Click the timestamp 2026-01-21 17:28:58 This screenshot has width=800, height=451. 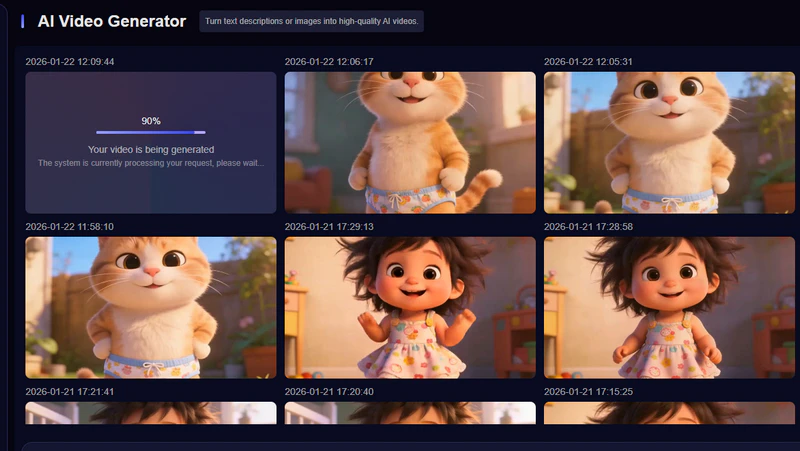click(x=588, y=227)
